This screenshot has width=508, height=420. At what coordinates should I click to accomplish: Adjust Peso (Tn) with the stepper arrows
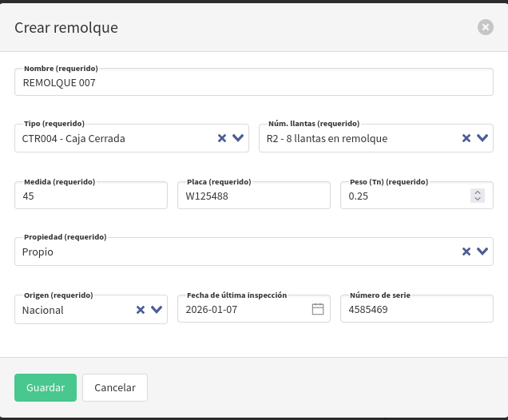[478, 196]
